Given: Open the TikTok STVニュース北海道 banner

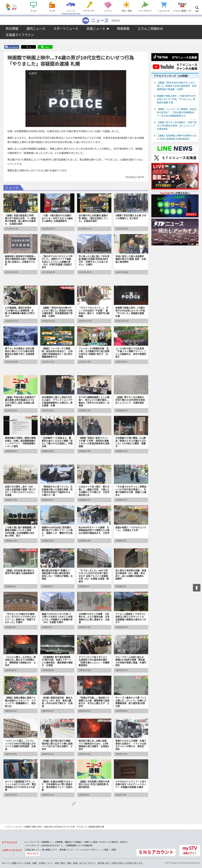Looking at the screenshot, I should coord(175,57).
